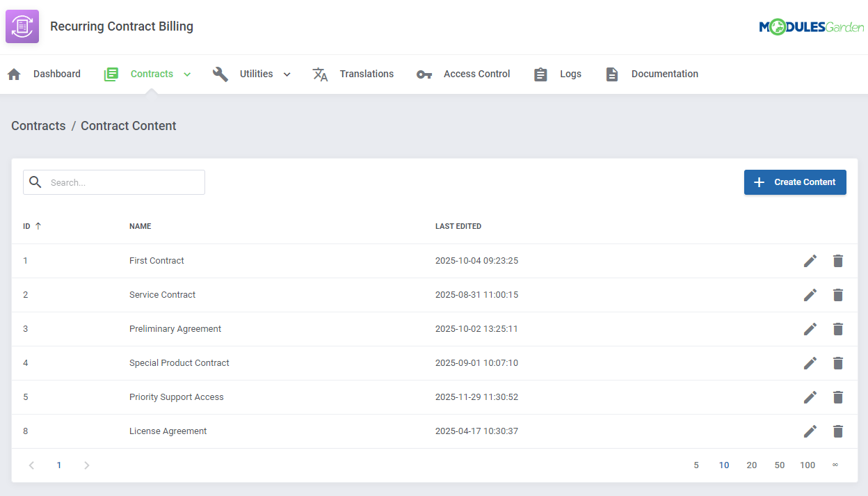868x496 pixels.
Task: Open the Service Contract link
Action: 162,294
